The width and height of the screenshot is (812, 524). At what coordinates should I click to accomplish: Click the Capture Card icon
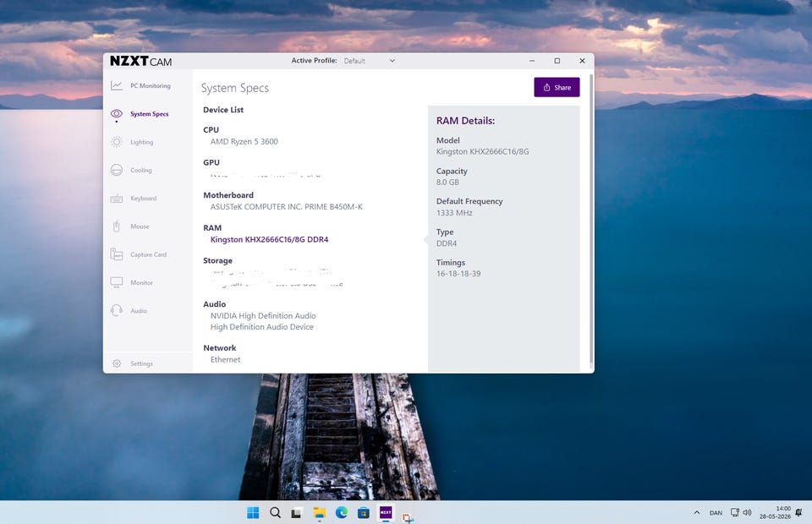coord(117,254)
